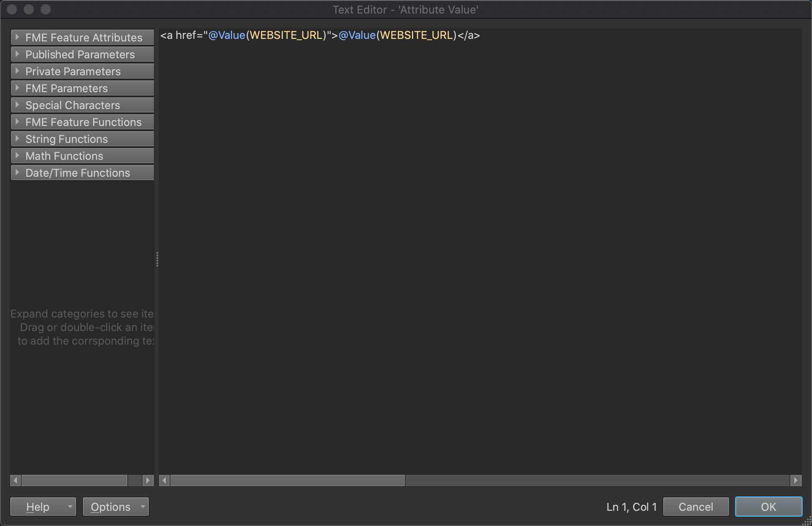Confirm the expression with OK
Screen dimensions: 812x526
768,507
